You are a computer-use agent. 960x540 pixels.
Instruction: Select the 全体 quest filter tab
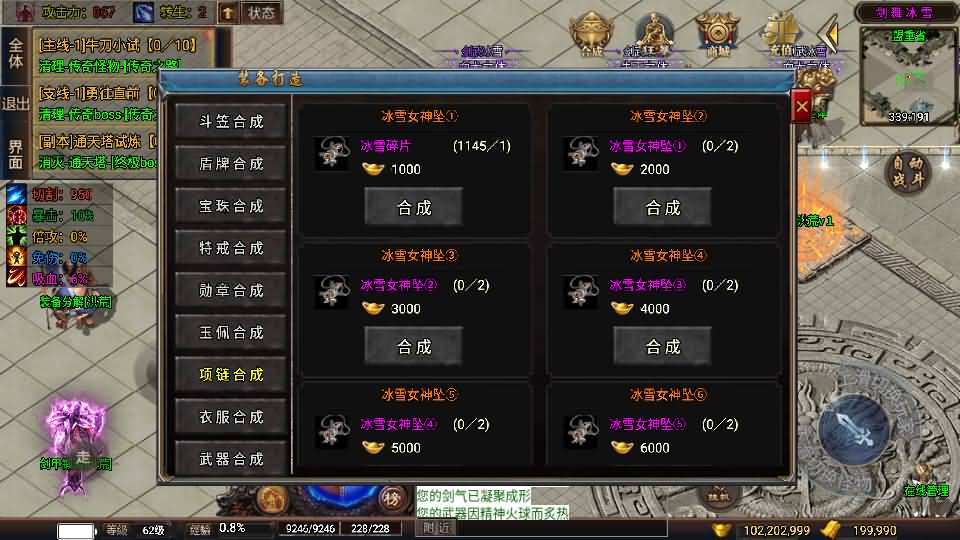point(15,53)
